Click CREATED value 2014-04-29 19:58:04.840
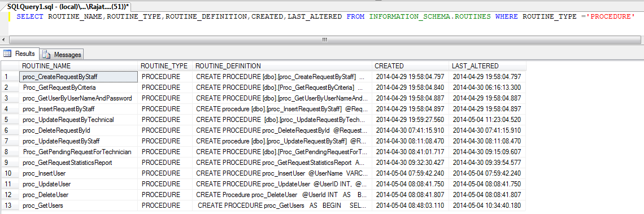644x214 pixels. point(410,88)
